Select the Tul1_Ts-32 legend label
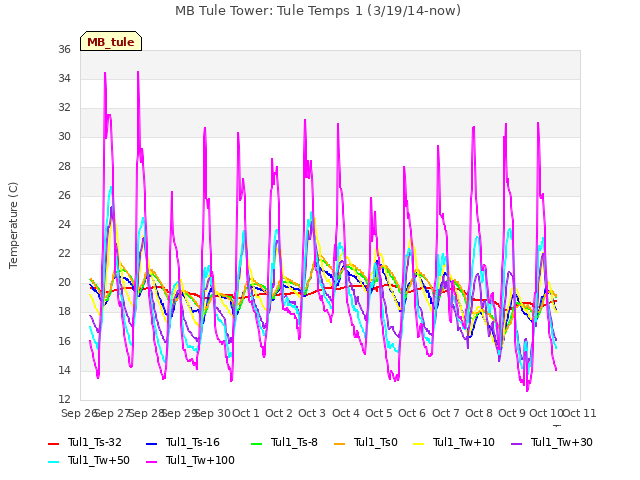 [95, 442]
